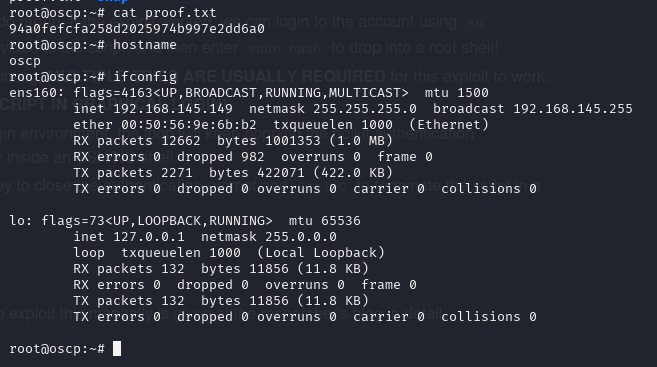
Task: Click the '(Local Loopback)' text
Action: coord(321,253)
